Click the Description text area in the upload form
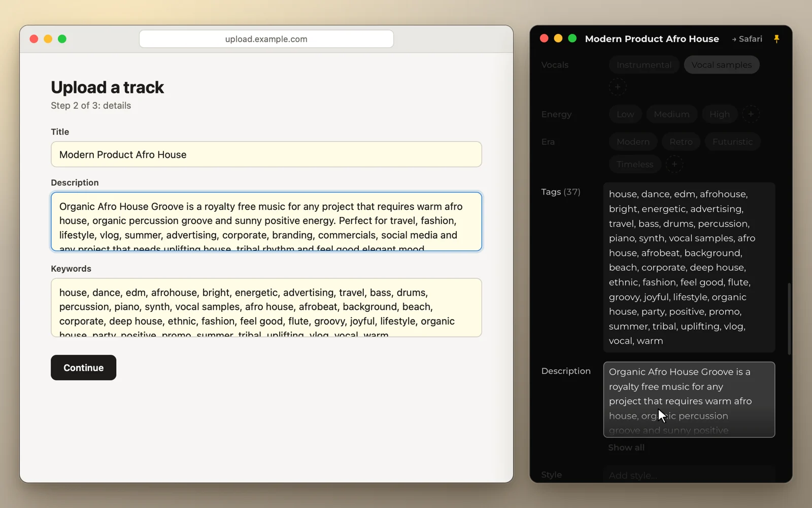 [x=266, y=221]
